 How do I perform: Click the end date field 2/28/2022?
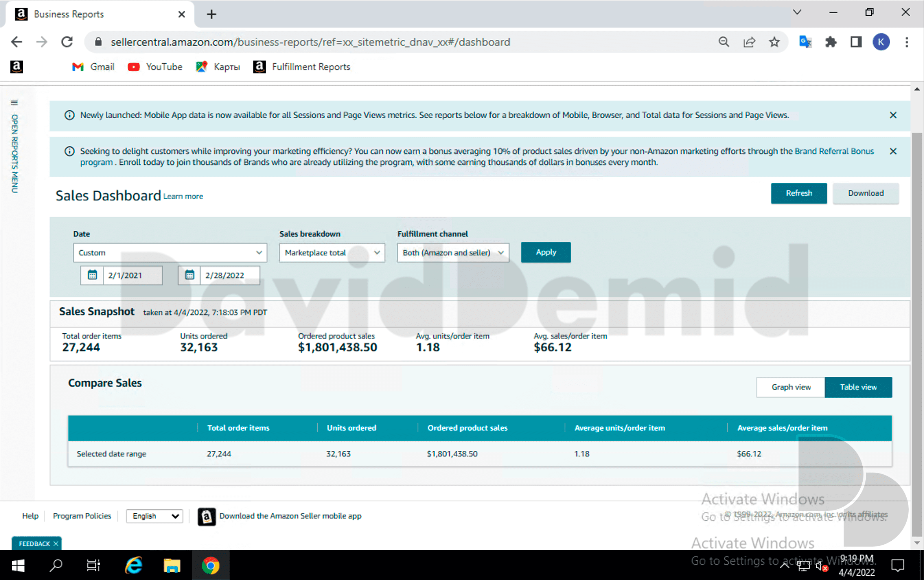coord(230,275)
